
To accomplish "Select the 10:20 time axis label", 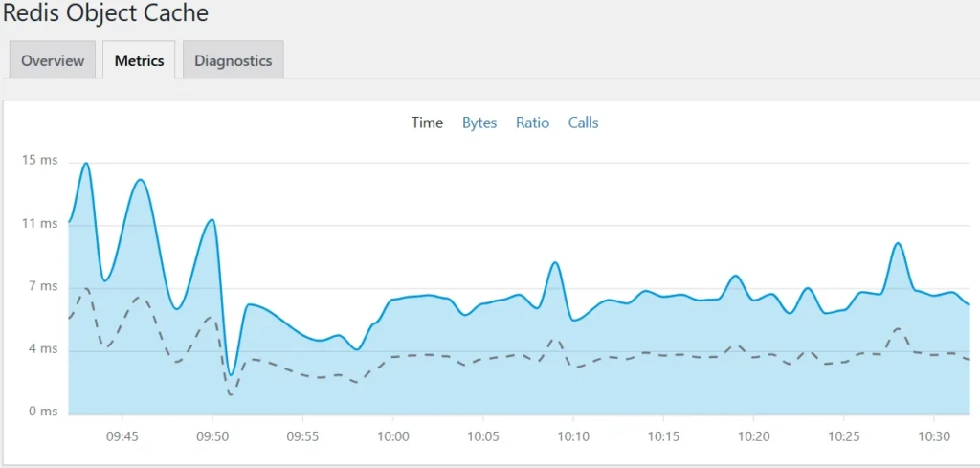I will coord(753,436).
